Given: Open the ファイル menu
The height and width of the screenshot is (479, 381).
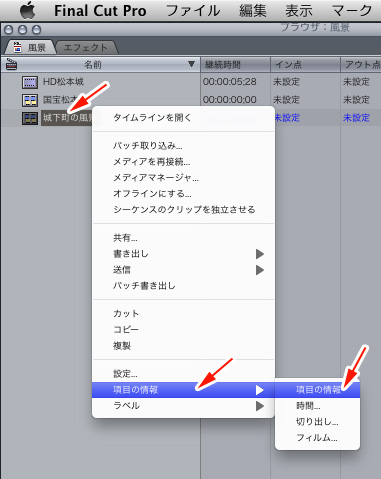Looking at the screenshot, I should pos(193,11).
